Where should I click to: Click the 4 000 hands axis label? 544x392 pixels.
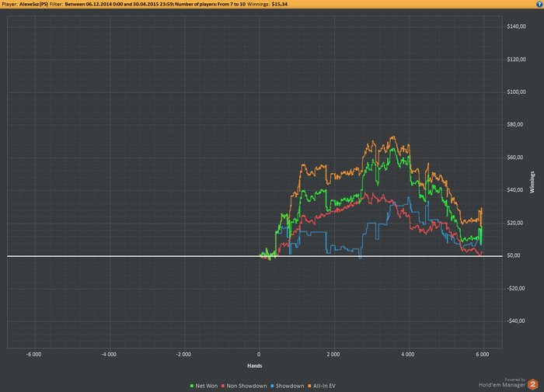pos(408,354)
